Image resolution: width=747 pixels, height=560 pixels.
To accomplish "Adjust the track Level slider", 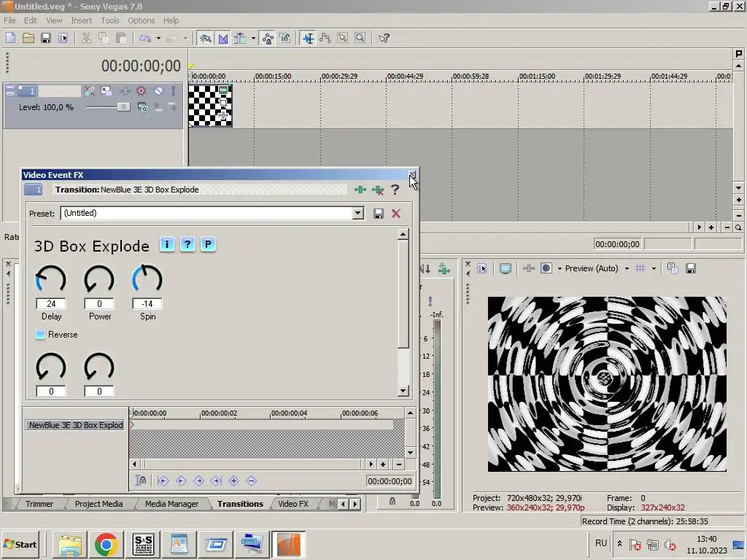I will (123, 107).
